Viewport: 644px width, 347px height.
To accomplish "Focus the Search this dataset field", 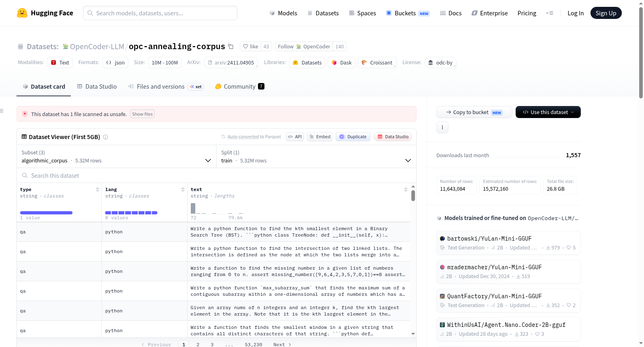I will click(x=216, y=176).
